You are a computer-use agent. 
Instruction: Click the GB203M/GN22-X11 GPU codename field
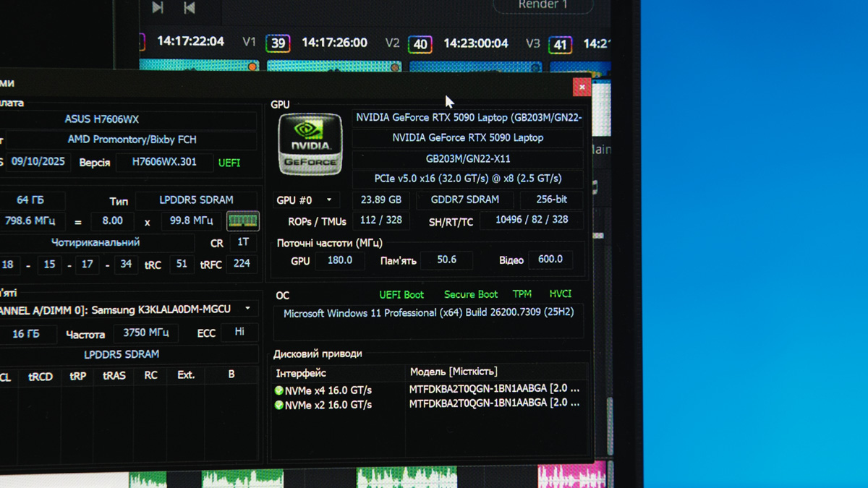[x=468, y=159]
